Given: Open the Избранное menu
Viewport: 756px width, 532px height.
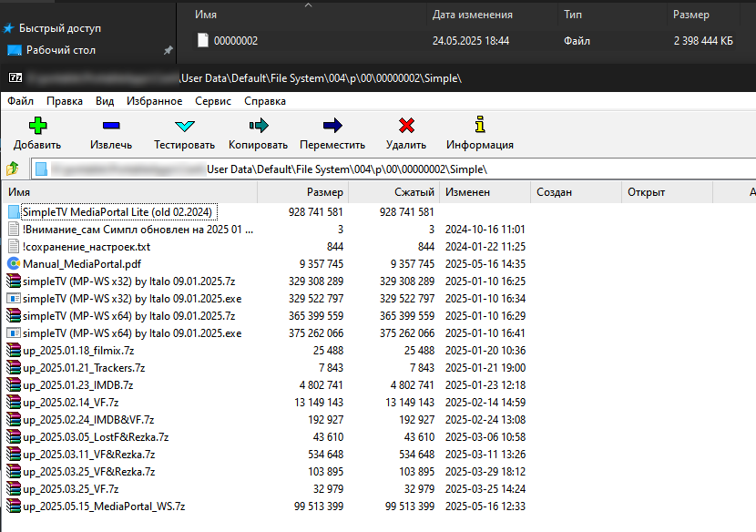Looking at the screenshot, I should [x=154, y=101].
